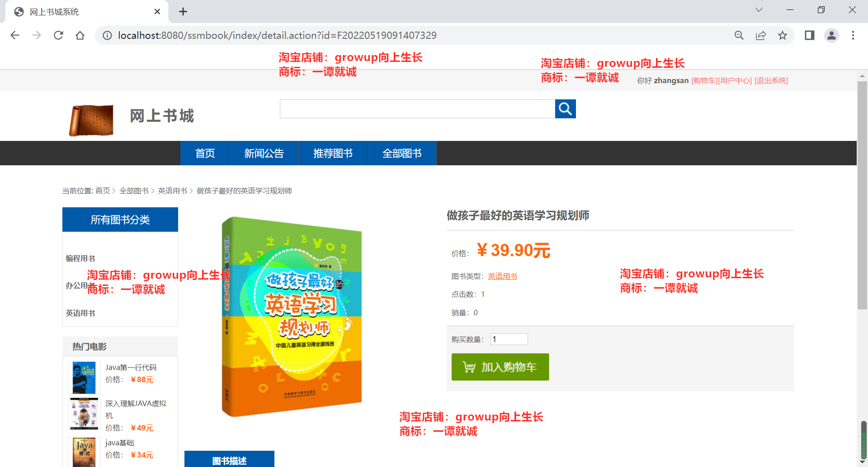This screenshot has width=868, height=467.
Task: View site information icon in address bar
Action: pyautogui.click(x=107, y=35)
